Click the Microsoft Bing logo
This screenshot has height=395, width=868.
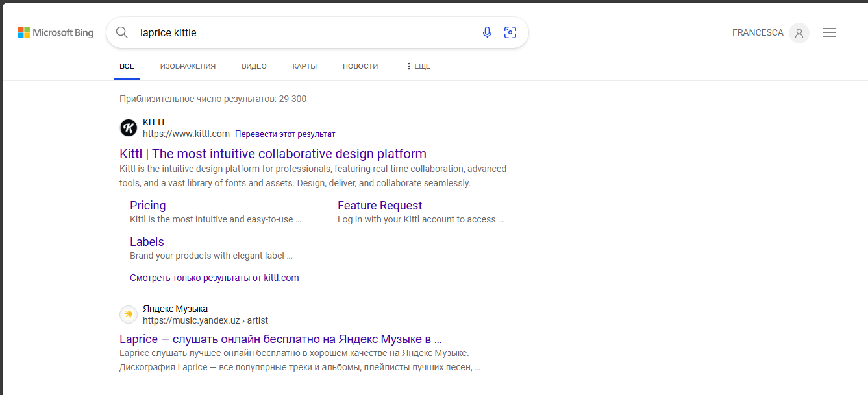click(56, 32)
